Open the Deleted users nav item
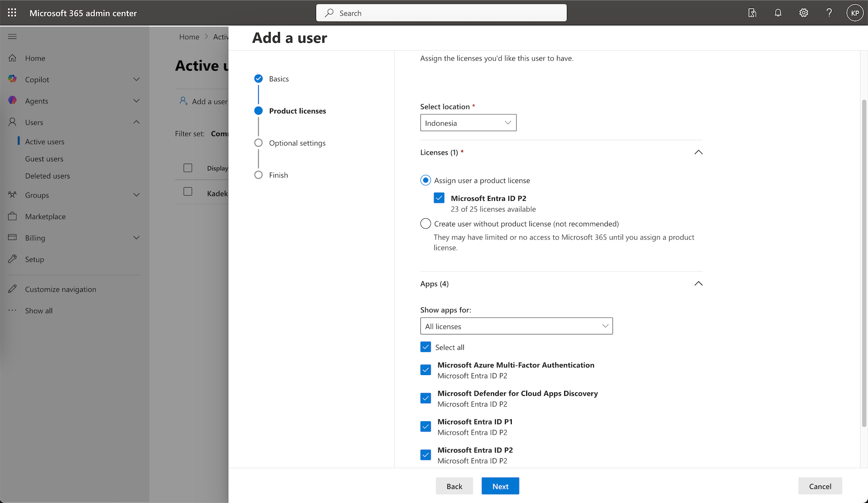The width and height of the screenshot is (868, 503). point(47,176)
